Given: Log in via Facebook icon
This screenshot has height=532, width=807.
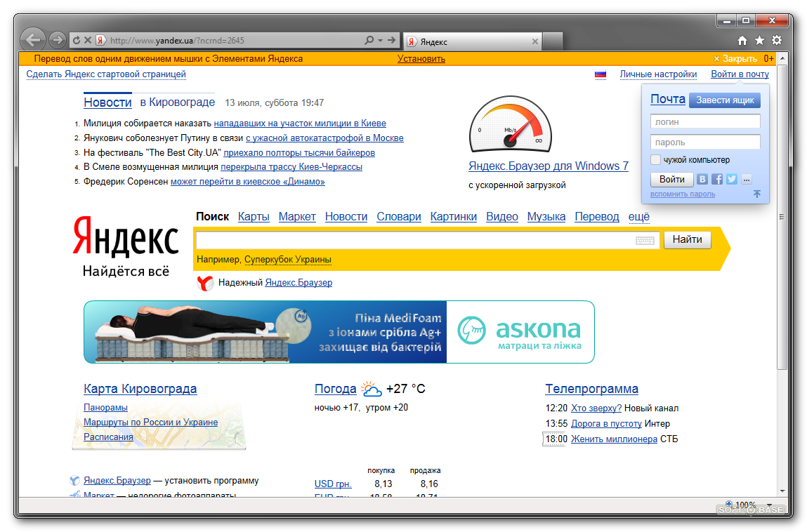Looking at the screenshot, I should tap(717, 179).
